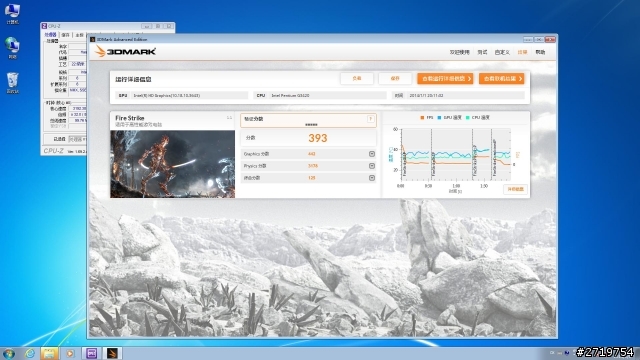Open the 欢迎使用 (Welcome) tab in 3DMark

460,52
